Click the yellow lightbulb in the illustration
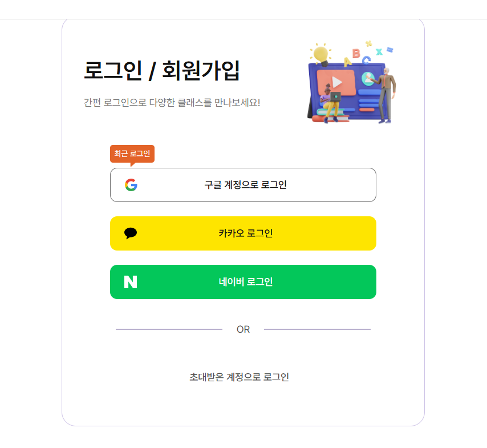 (321, 56)
